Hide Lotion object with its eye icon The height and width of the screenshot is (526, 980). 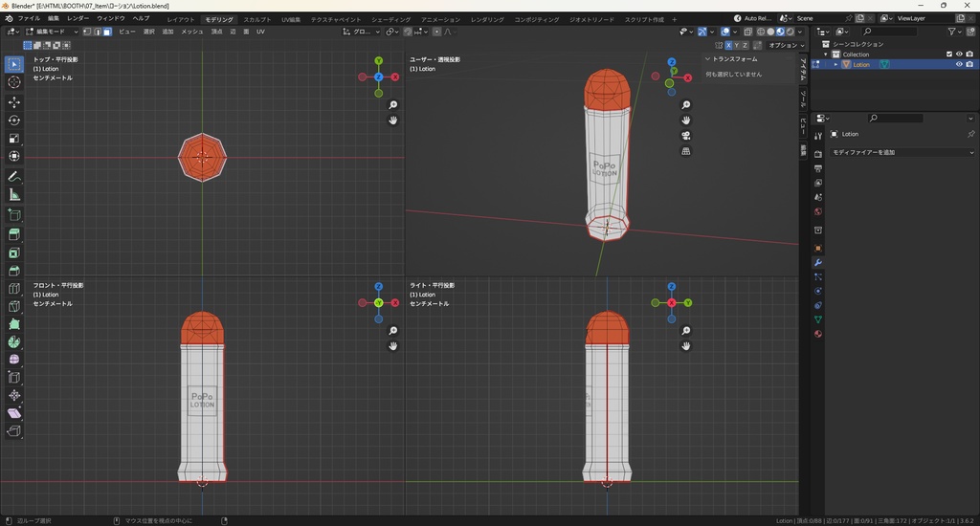click(959, 64)
